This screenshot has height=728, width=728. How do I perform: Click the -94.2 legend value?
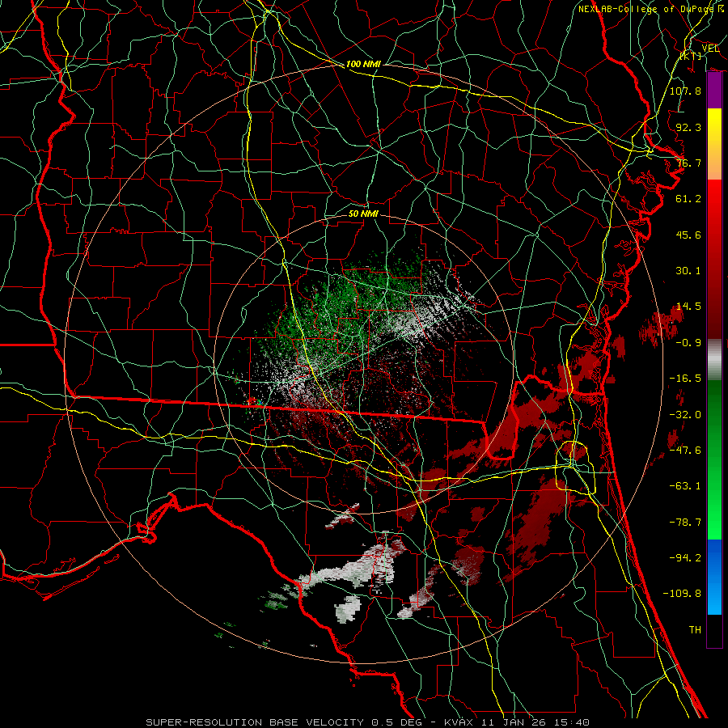(685, 557)
